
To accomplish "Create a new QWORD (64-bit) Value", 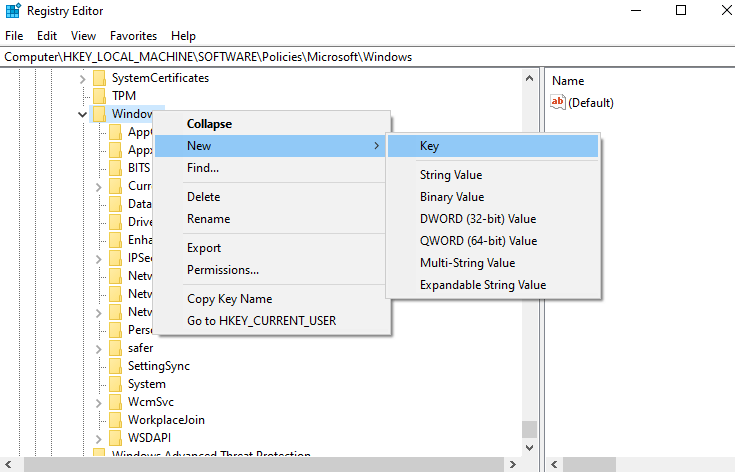I will pyautogui.click(x=493, y=241).
